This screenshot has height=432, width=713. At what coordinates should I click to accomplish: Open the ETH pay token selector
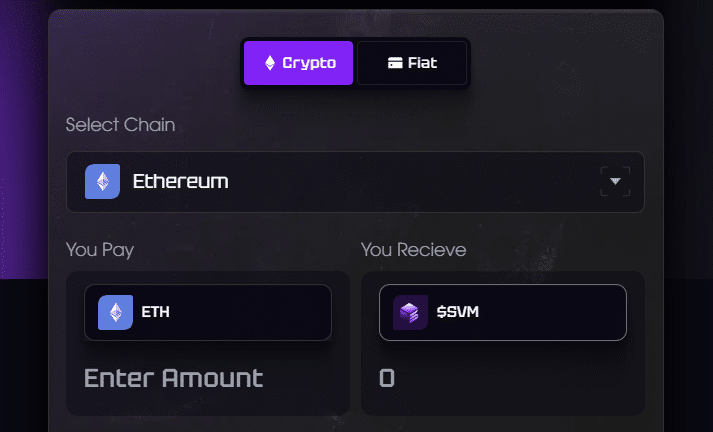[208, 312]
